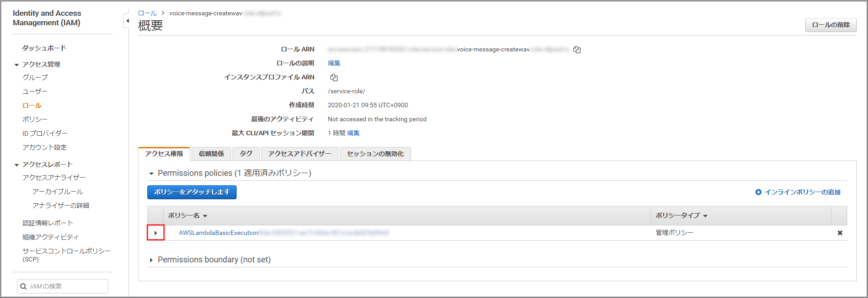Image resolution: width=868 pixels, height=298 pixels.
Task: Detach AWSLambdaBasicExecution policy with the X icon
Action: point(840,233)
